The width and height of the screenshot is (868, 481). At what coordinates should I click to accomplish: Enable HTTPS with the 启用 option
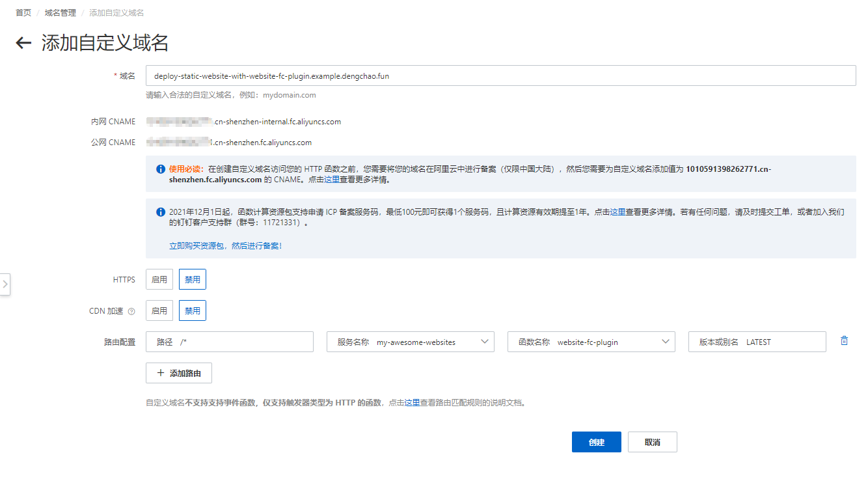point(159,279)
